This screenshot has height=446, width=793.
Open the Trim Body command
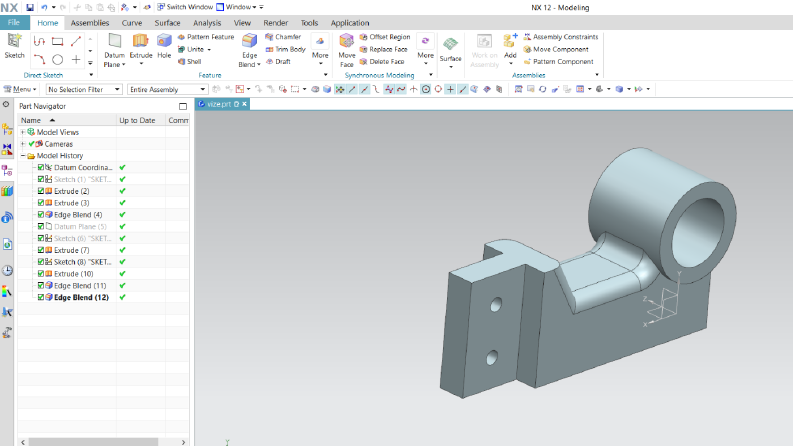click(286, 50)
